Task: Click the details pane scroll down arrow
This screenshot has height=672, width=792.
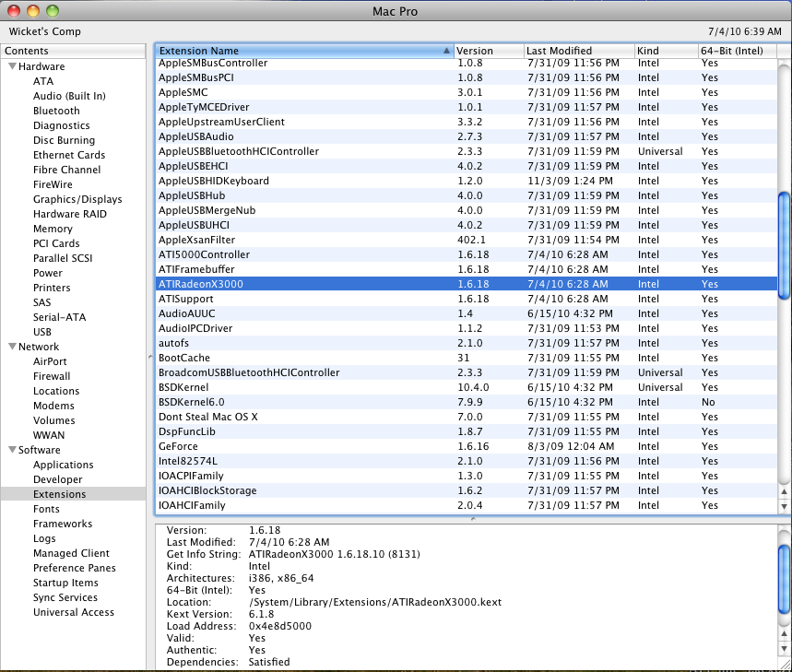Action: tap(784, 648)
